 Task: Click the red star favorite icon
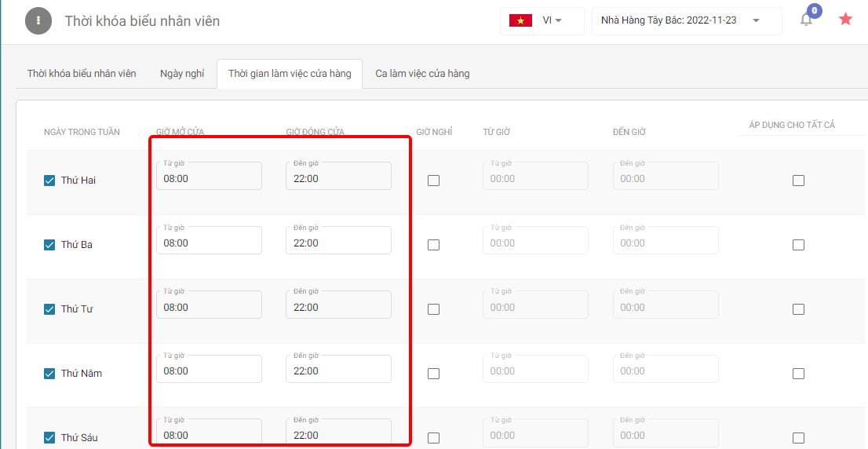click(845, 20)
